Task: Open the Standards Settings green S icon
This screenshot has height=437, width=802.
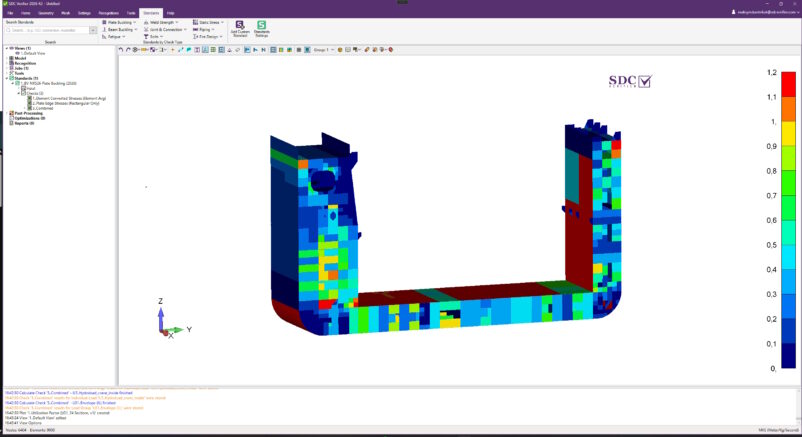Action: [x=261, y=25]
